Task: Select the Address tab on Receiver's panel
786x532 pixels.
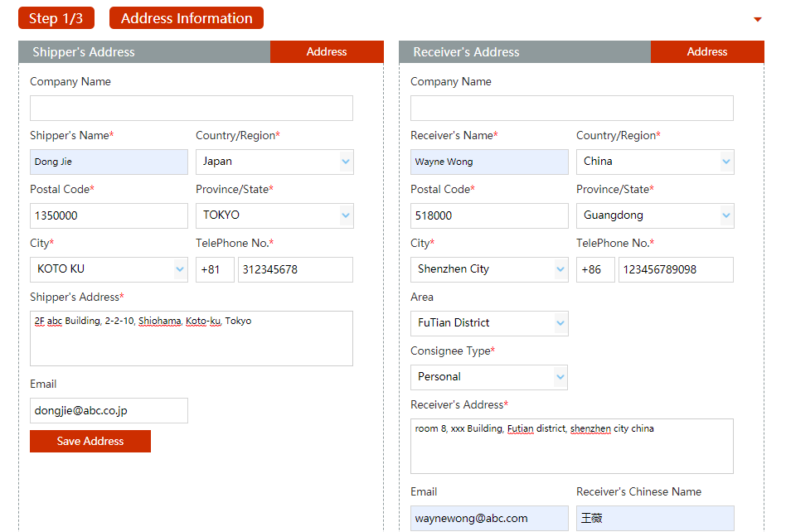Action: (x=707, y=51)
